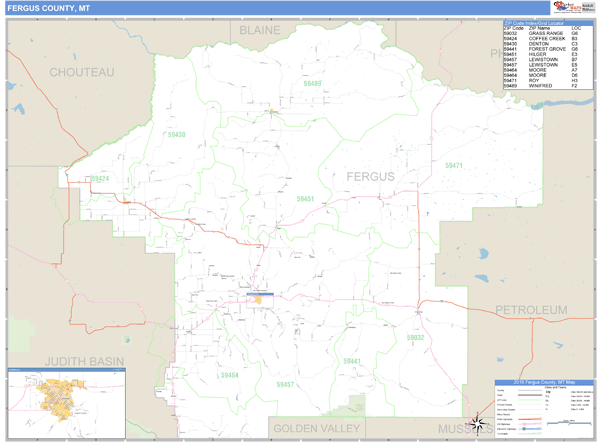
Task: Click the FERGUS county label
Action: (x=370, y=176)
